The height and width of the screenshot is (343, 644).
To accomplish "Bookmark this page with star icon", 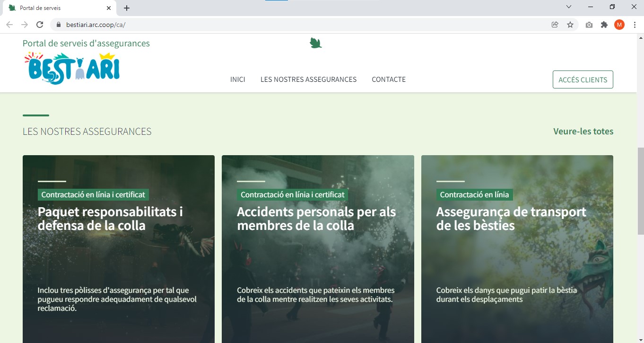I will pyautogui.click(x=570, y=25).
